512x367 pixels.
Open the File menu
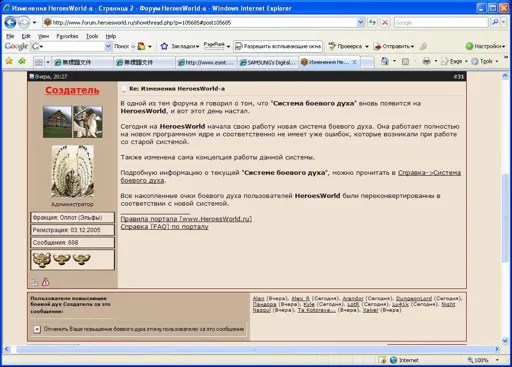pos(10,36)
